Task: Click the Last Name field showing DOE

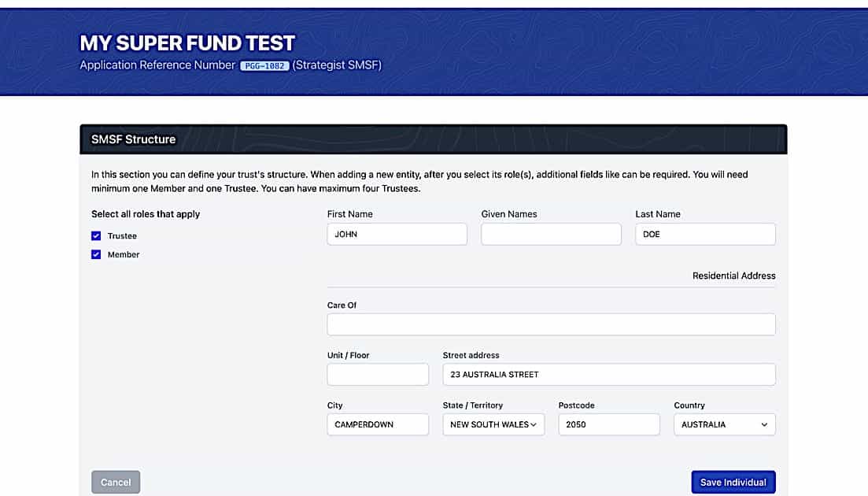Action: pyautogui.click(x=704, y=234)
